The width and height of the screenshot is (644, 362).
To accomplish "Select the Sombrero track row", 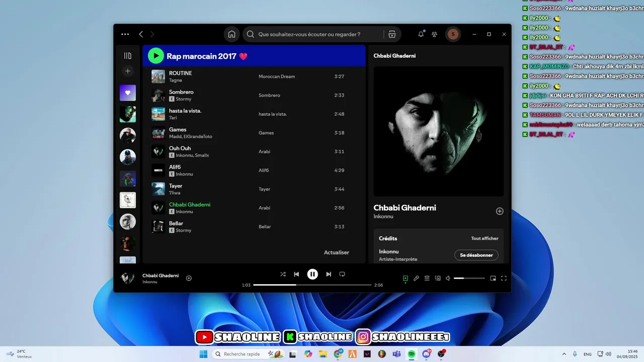I will pyautogui.click(x=254, y=95).
